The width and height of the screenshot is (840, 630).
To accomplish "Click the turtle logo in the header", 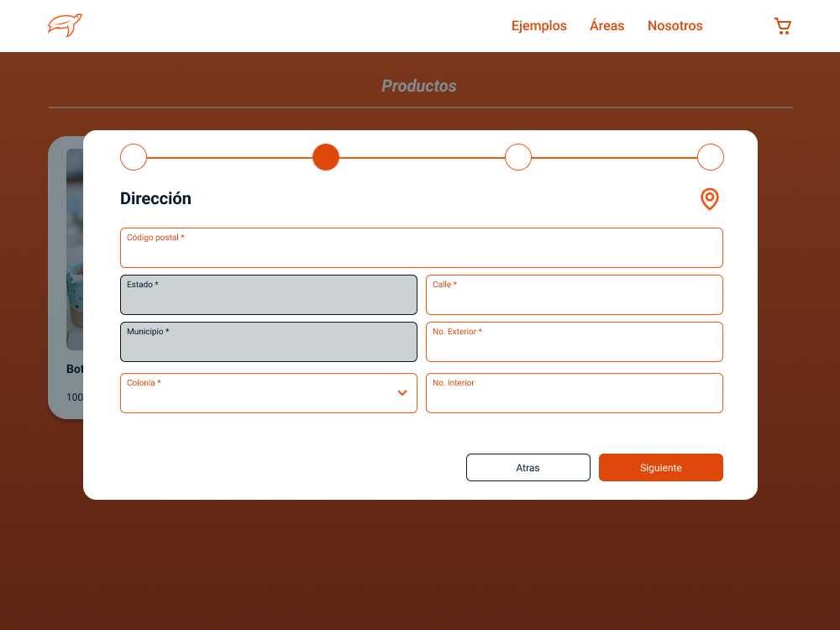I will tap(65, 25).
